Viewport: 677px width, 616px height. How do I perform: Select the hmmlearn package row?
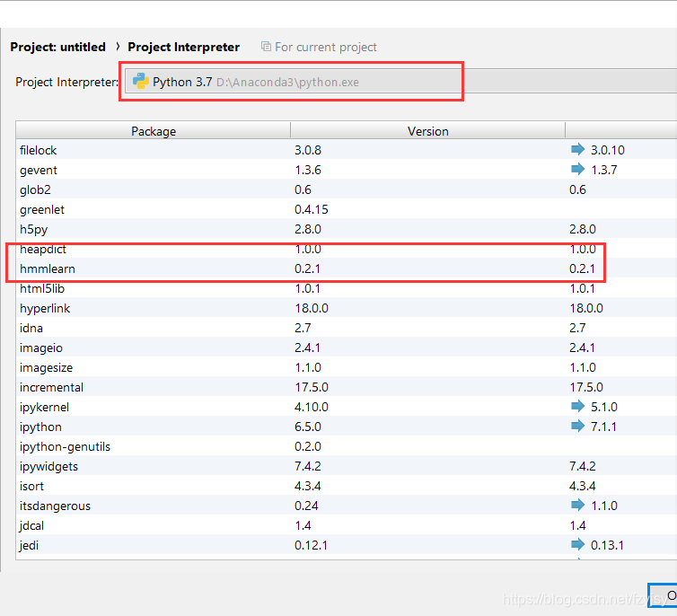(x=347, y=268)
